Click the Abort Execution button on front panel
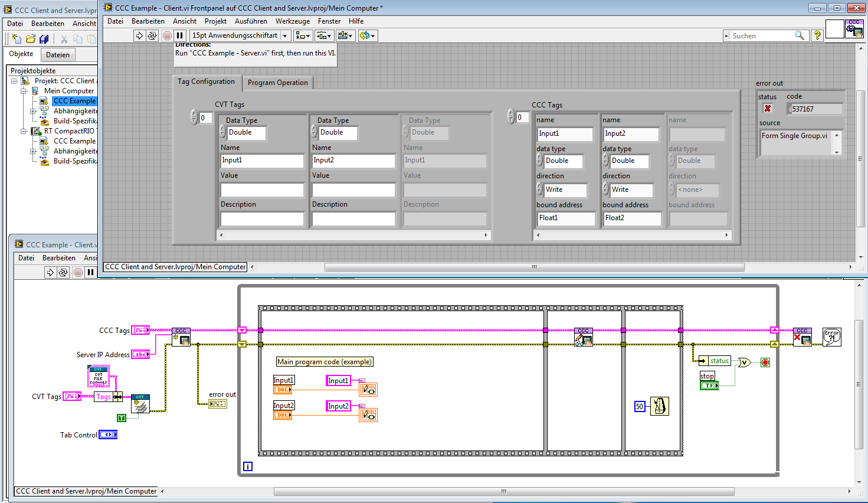868x503 pixels. 168,35
